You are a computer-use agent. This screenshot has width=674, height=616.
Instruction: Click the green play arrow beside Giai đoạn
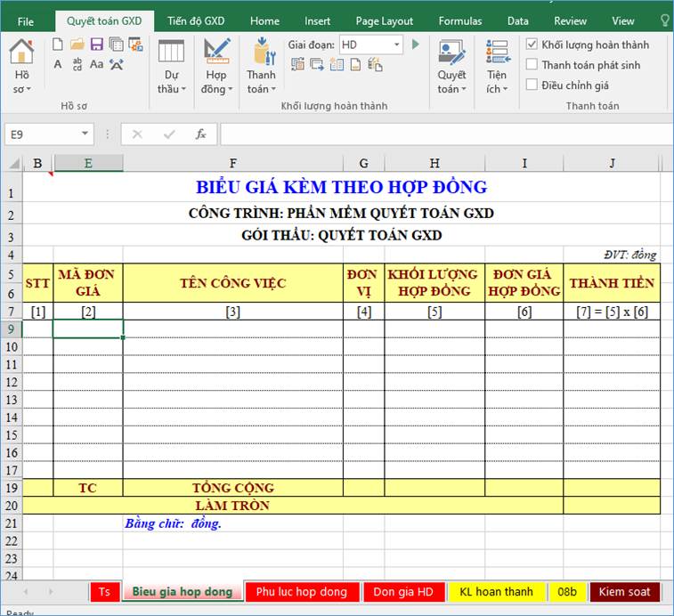[416, 44]
